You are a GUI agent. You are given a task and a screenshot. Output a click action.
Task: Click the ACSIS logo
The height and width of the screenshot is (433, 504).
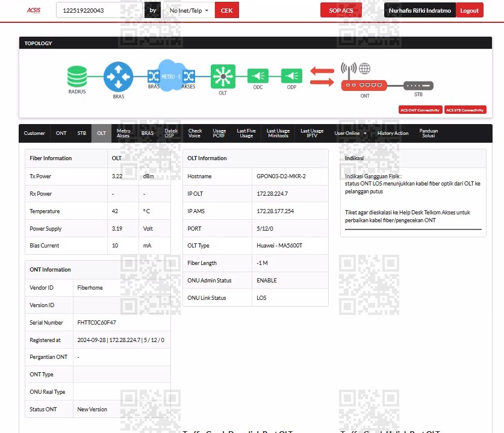tap(34, 10)
